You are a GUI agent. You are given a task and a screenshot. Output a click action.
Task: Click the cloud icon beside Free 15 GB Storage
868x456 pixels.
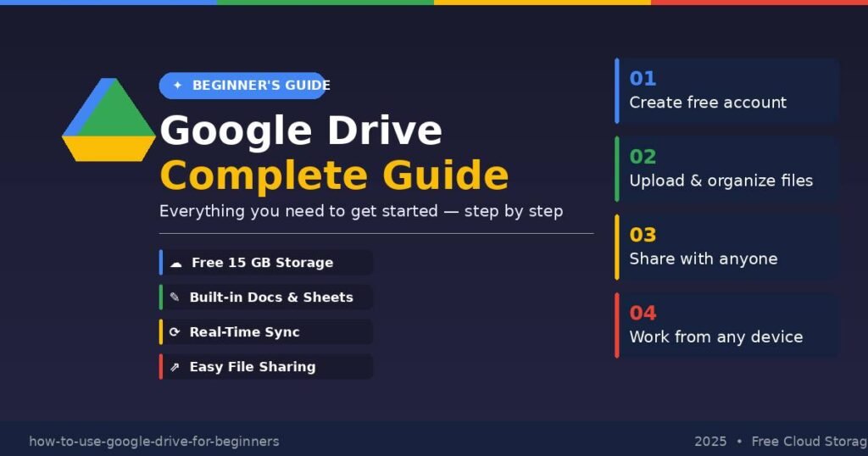tap(176, 264)
